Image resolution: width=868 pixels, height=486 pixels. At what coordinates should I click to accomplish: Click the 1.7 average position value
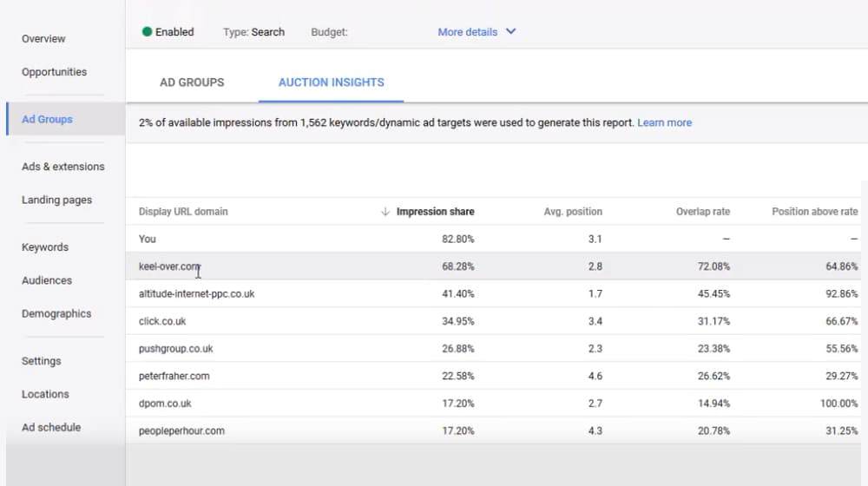click(595, 294)
